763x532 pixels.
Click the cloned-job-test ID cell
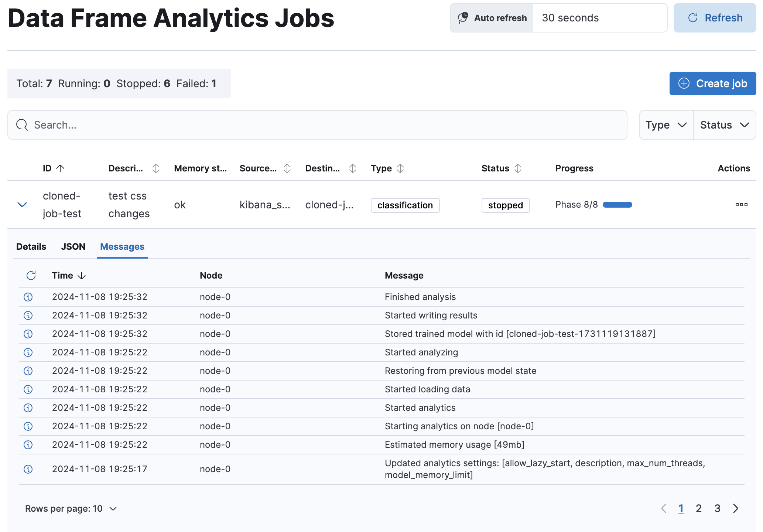coord(62,205)
